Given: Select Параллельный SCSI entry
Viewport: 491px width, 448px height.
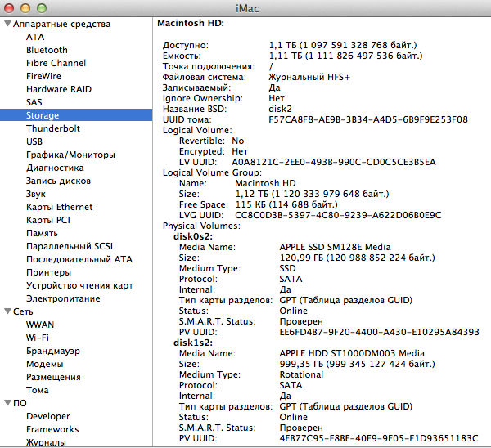Looking at the screenshot, I should pyautogui.click(x=70, y=247).
